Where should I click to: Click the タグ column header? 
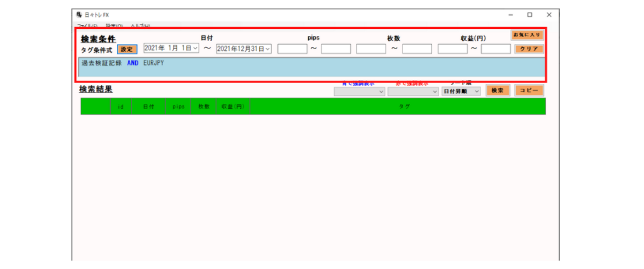point(397,106)
